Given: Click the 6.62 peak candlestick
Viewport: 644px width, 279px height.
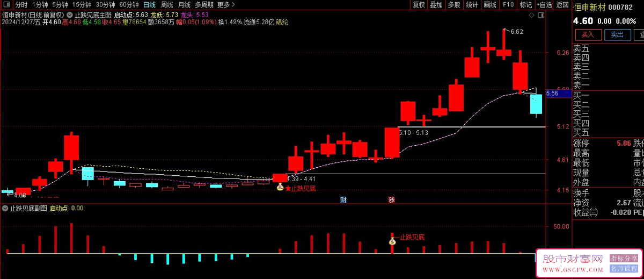Looking at the screenshot, I should 503,45.
